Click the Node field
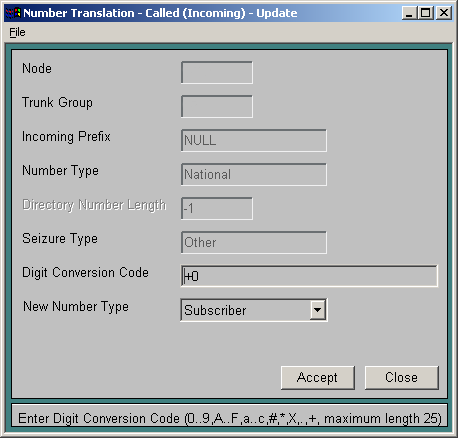458x438 pixels. 217,72
